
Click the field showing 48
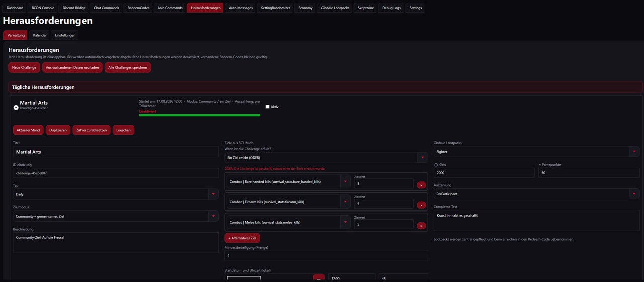(x=404, y=278)
